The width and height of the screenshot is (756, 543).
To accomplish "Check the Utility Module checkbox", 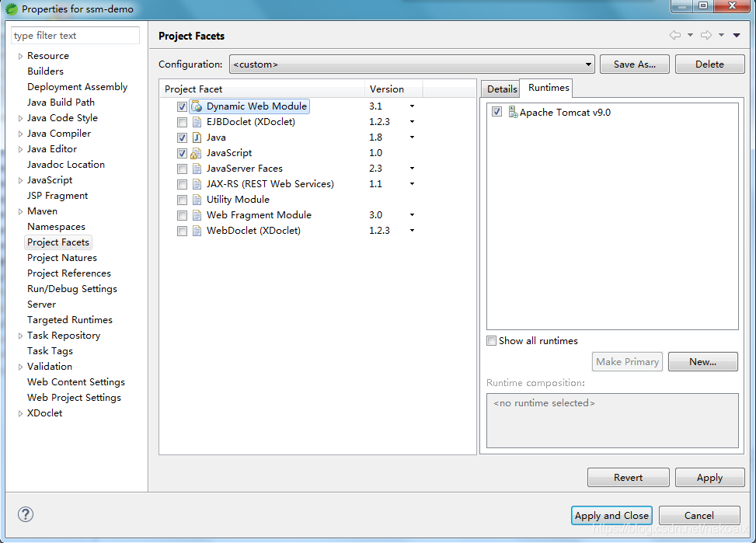I will click(183, 200).
